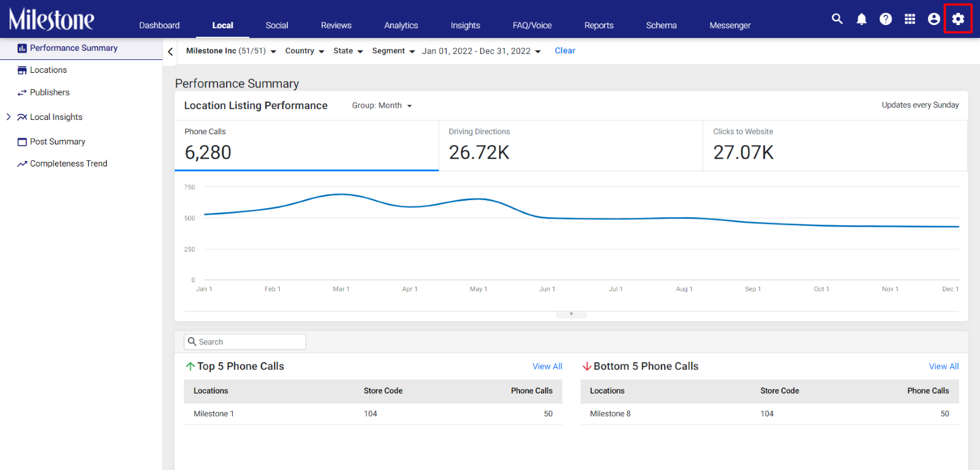Clear all filters with the Clear link
Viewport: 980px width, 470px height.
click(565, 51)
